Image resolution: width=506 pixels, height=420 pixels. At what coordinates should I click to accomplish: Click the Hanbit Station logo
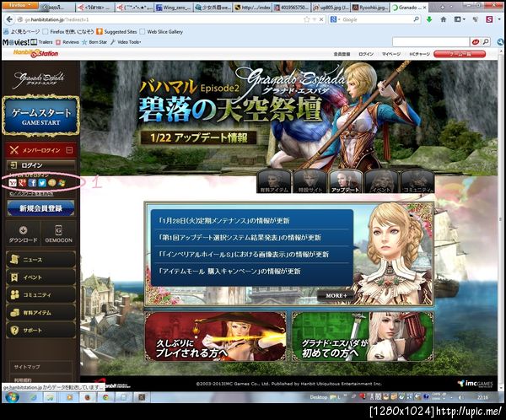click(x=35, y=54)
